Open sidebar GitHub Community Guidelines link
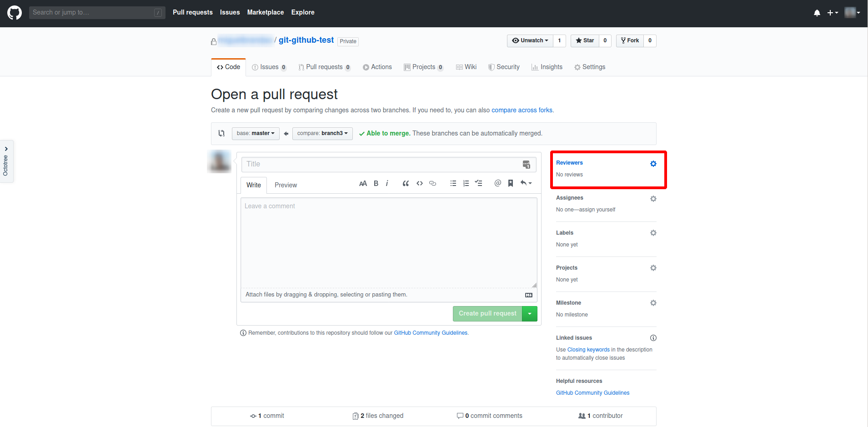 point(592,393)
